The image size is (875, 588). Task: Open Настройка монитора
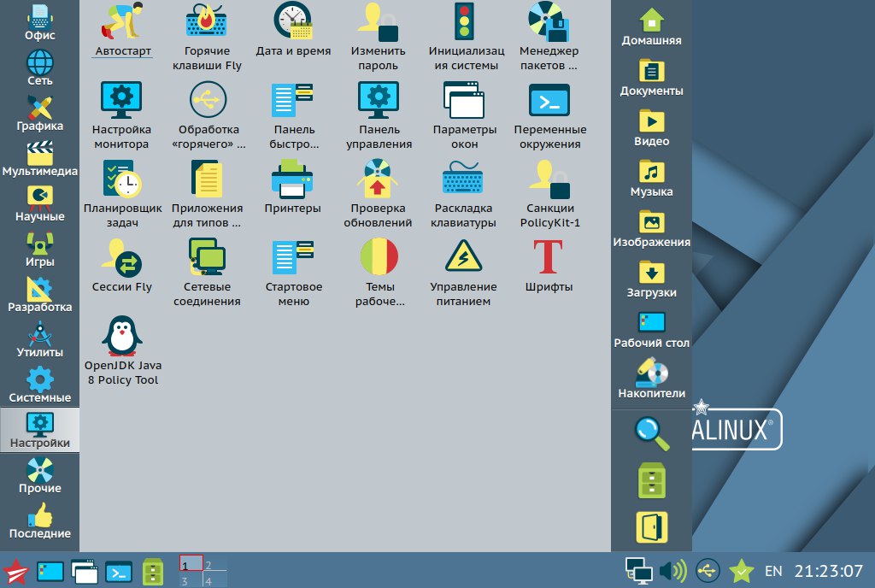point(121,115)
